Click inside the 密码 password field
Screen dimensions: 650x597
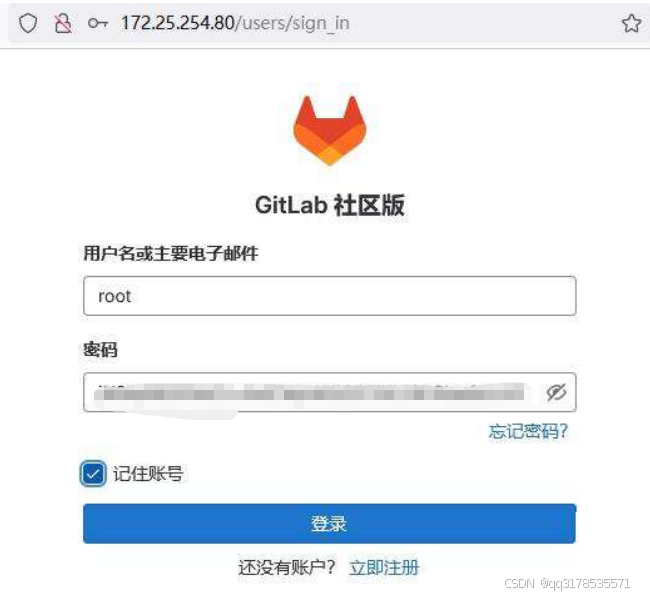point(330,392)
